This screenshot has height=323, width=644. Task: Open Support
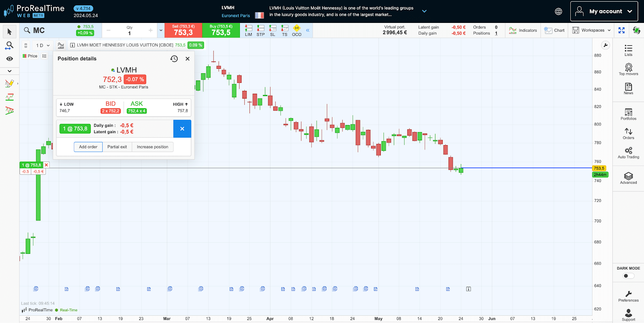pos(628,315)
